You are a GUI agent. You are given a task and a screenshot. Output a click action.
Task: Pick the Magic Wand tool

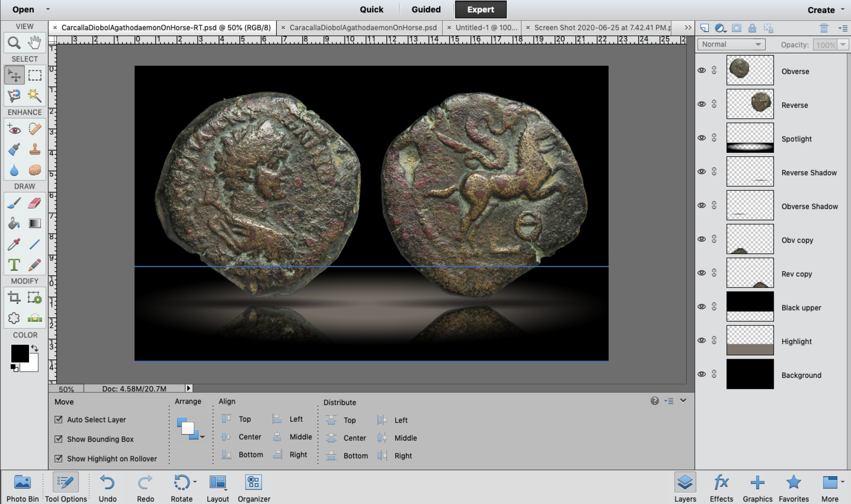tap(35, 95)
